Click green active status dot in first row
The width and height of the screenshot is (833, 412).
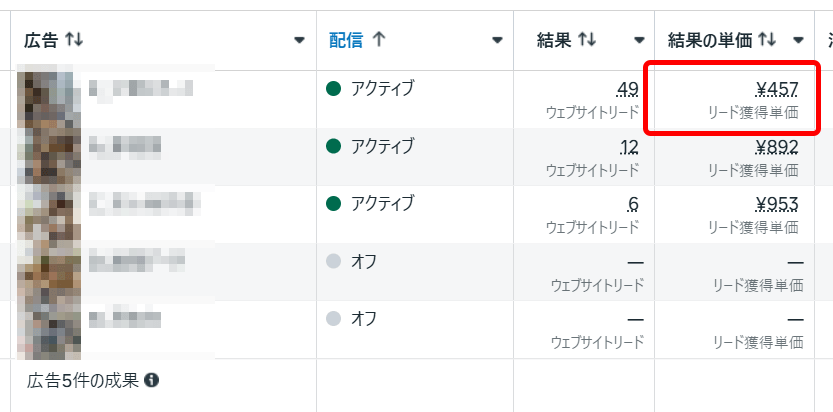pyautogui.click(x=333, y=89)
